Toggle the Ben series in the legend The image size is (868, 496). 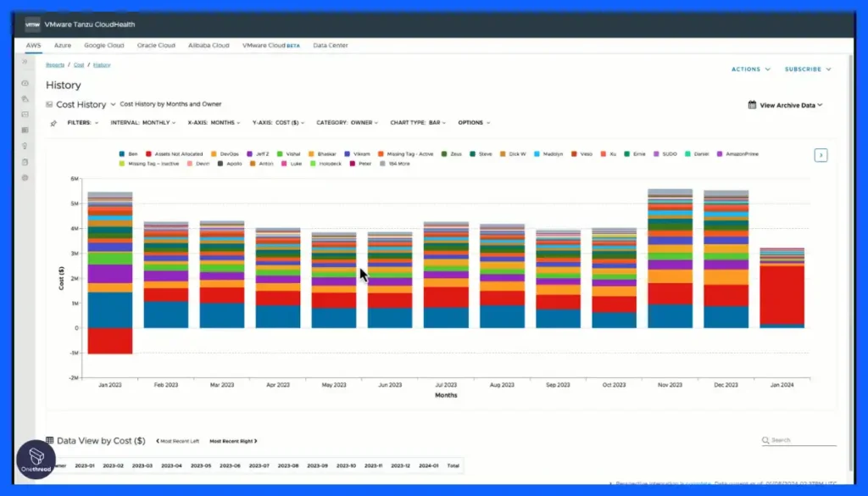click(129, 154)
